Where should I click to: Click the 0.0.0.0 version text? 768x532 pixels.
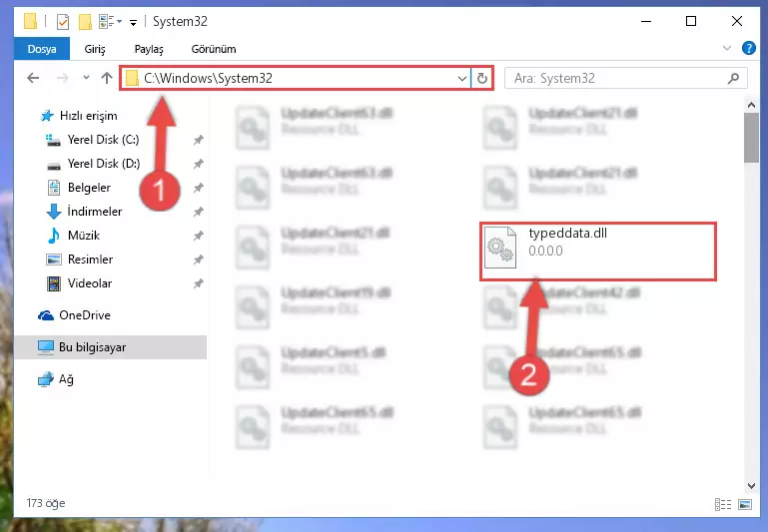coord(545,252)
